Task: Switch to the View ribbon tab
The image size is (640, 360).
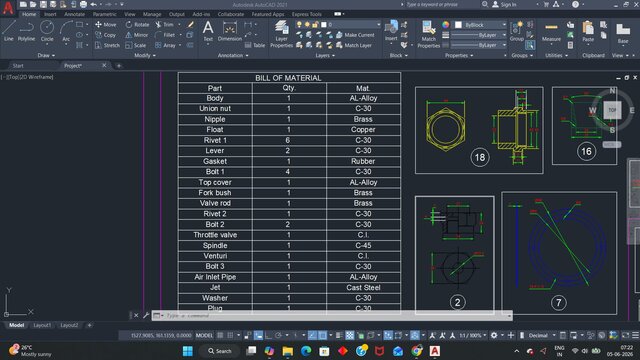Action: click(x=130, y=14)
